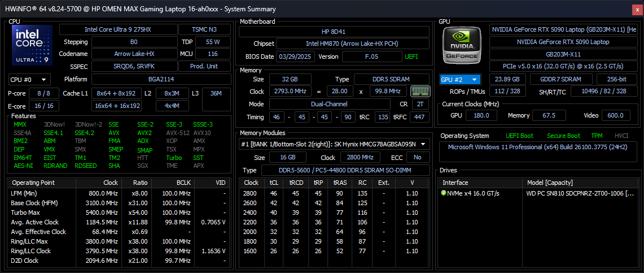Click the green UEFI label next to BIOS version
Image resolution: width=644 pixels, height=273 pixels.
[x=411, y=57]
